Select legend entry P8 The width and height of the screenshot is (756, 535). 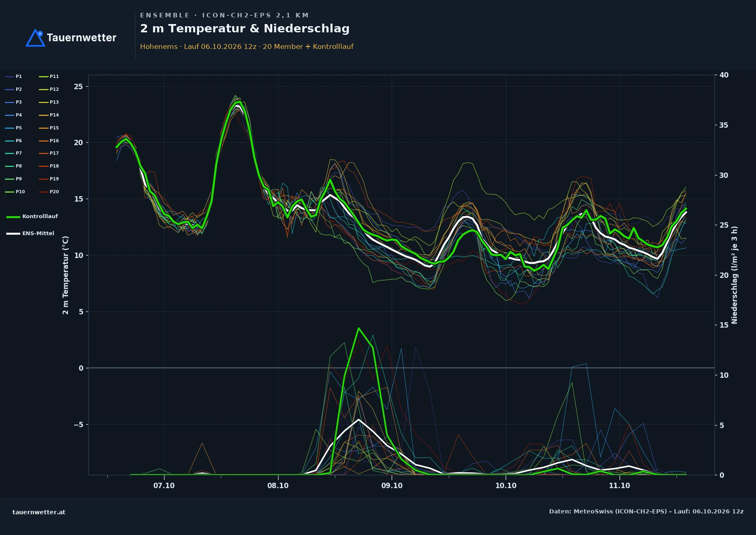click(13, 166)
